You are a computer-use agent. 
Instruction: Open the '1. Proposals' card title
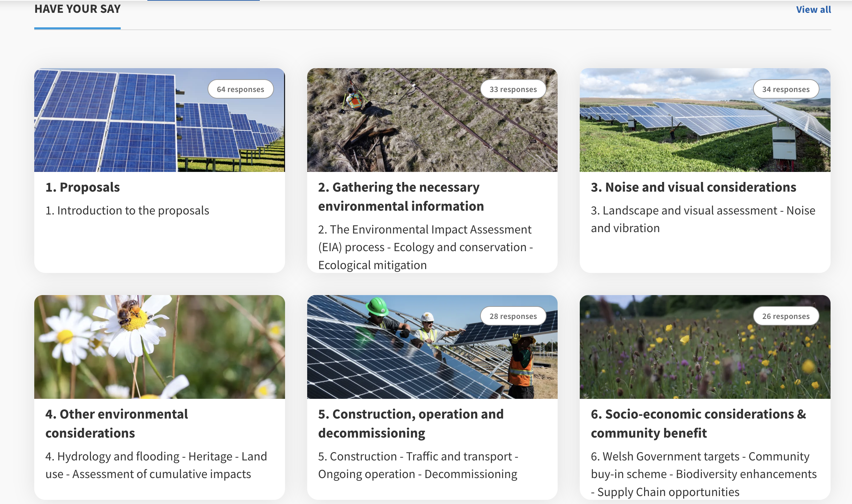(83, 187)
